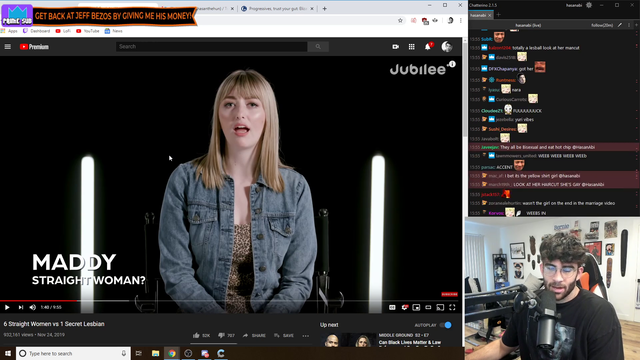
Task: Play the paused YouTube video
Action: point(7,307)
